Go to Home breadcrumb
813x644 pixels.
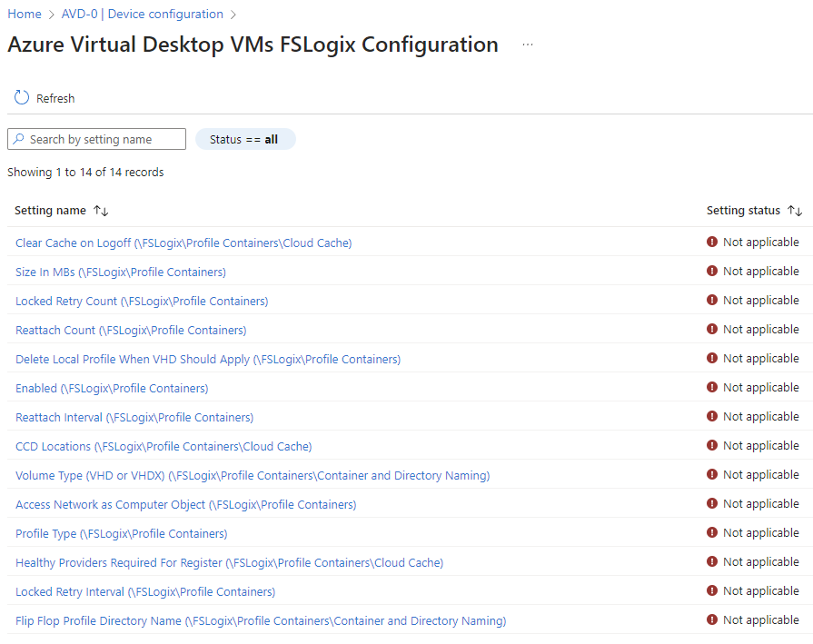(25, 14)
